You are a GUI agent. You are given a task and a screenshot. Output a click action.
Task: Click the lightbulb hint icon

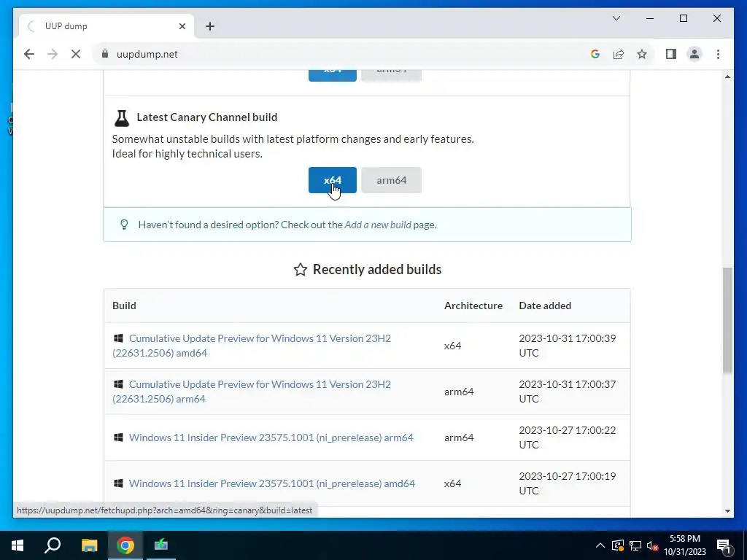pos(124,225)
